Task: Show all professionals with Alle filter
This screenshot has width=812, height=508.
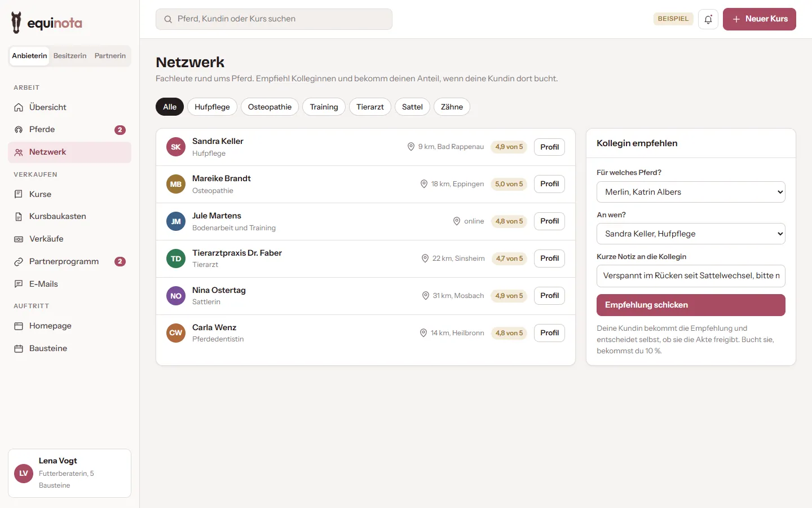Action: (170, 107)
